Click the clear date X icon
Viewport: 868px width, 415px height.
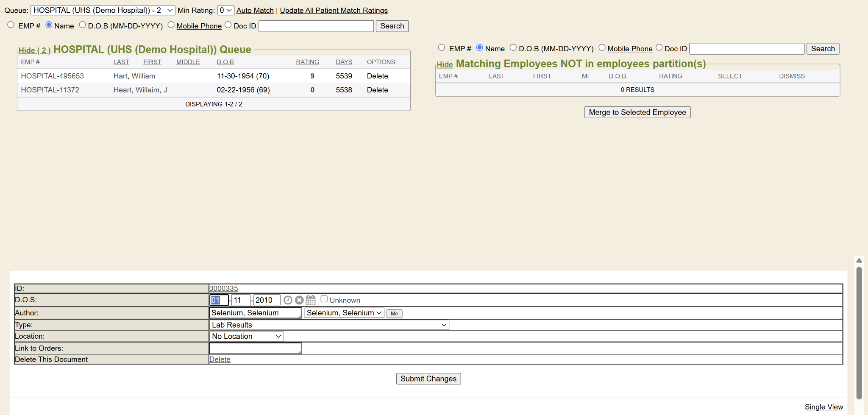[299, 300]
